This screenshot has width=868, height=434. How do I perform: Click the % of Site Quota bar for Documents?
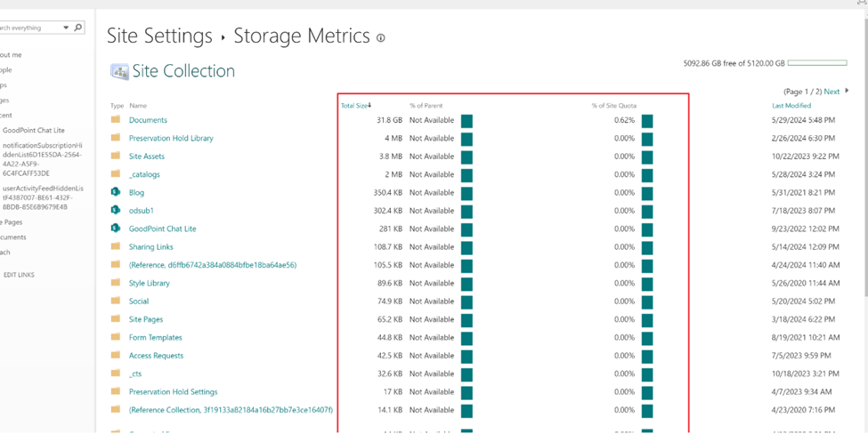647,121
